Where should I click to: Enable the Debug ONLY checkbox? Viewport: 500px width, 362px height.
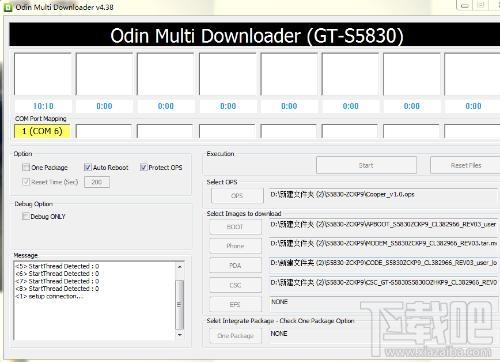tap(26, 216)
